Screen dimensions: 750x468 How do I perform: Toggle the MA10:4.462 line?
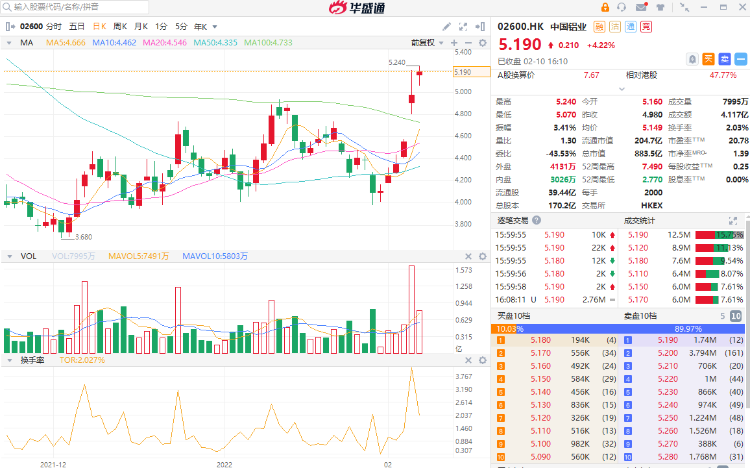coord(114,43)
